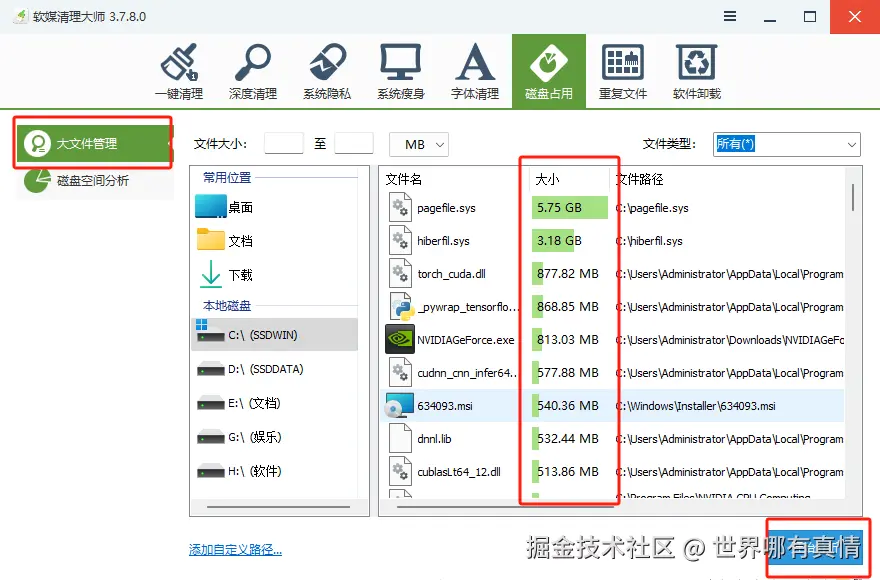Click the 868.85 MB size cell
The height and width of the screenshot is (580, 880).
[570, 307]
